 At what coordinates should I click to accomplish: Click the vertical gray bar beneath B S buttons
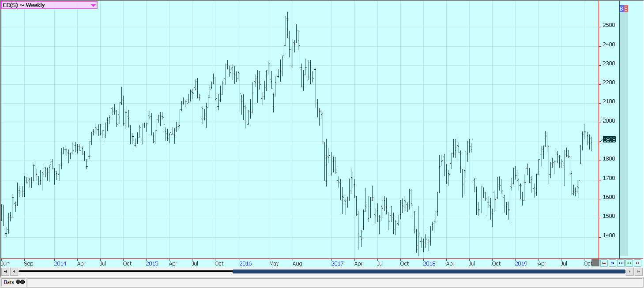pyautogui.click(x=624, y=134)
